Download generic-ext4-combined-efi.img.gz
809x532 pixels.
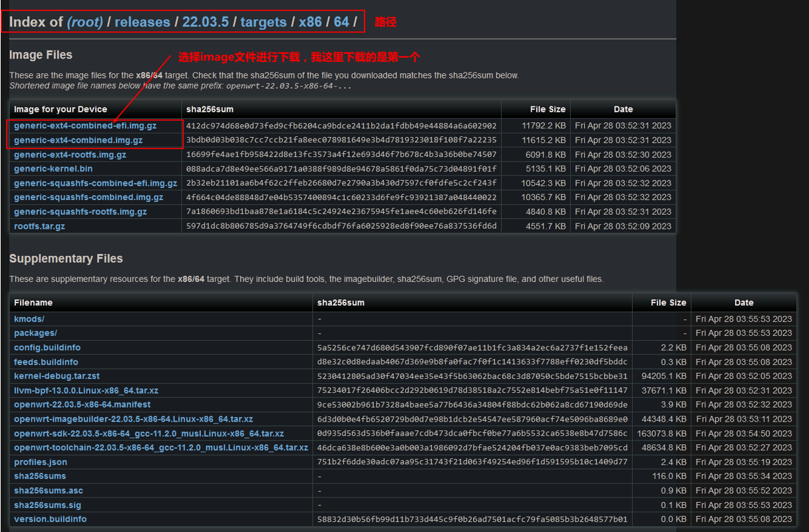coord(85,126)
